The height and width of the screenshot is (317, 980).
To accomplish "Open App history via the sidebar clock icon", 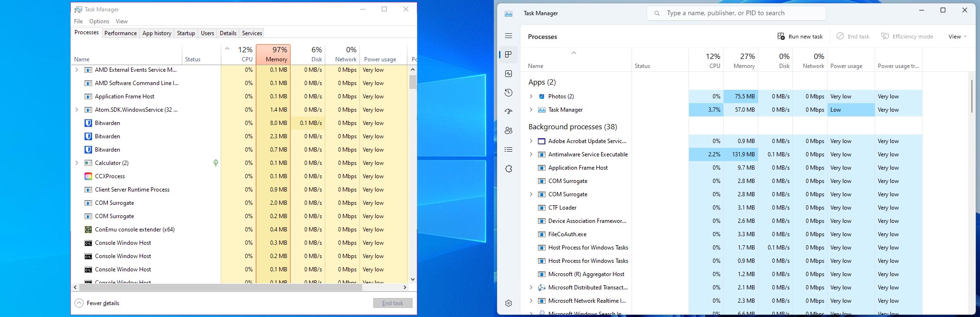I will click(x=509, y=93).
